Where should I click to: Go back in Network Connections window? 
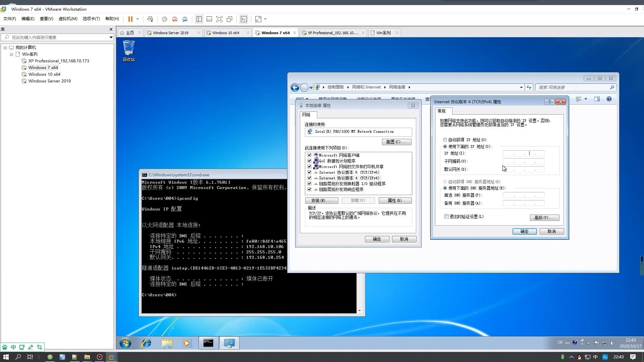coord(295,87)
